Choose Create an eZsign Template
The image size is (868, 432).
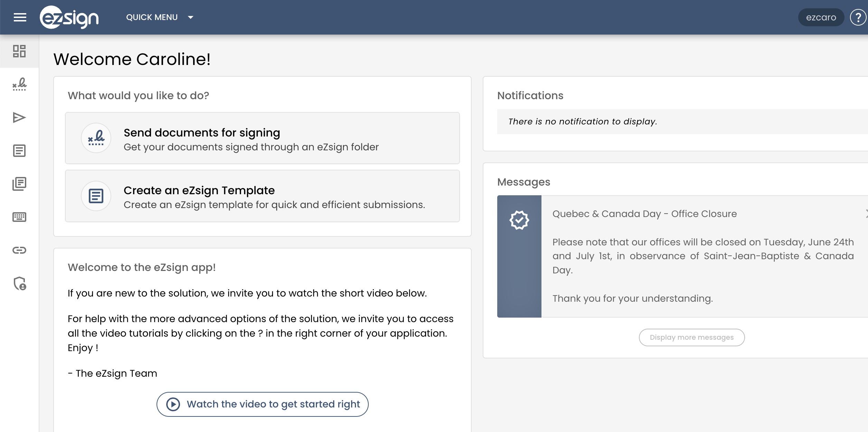coord(262,196)
